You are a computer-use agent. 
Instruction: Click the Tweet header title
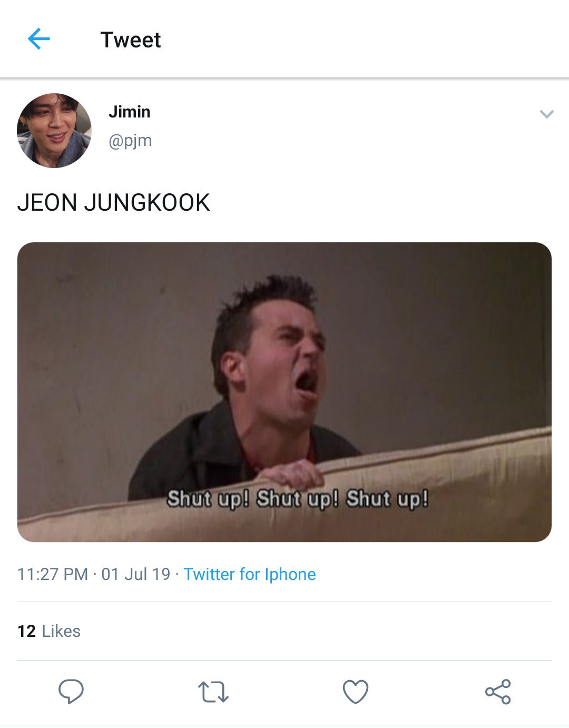click(x=131, y=40)
